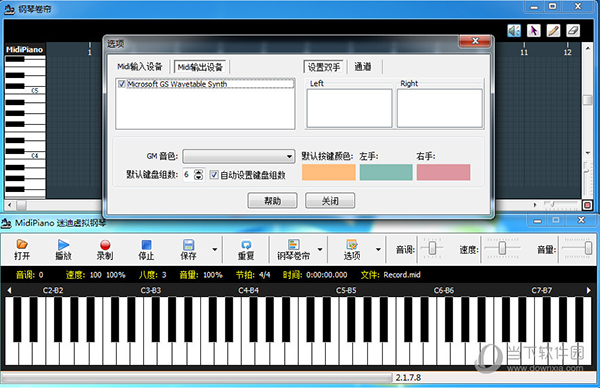The width and height of the screenshot is (600, 388).
Task: Click the piano roll vertical scrollbar up arrow
Action: pos(587,49)
